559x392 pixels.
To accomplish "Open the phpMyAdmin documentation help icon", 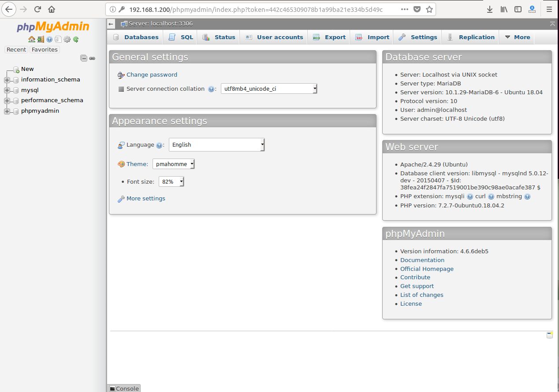I will tap(49, 39).
